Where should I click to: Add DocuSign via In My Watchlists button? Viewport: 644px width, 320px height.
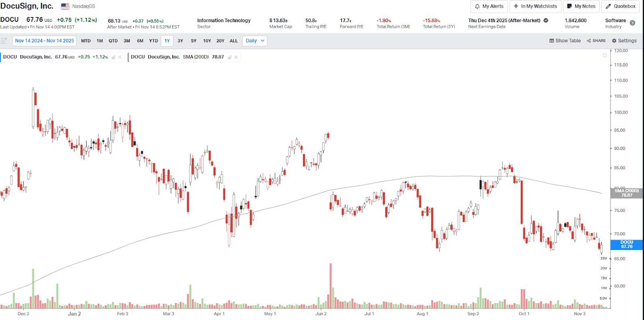535,6
